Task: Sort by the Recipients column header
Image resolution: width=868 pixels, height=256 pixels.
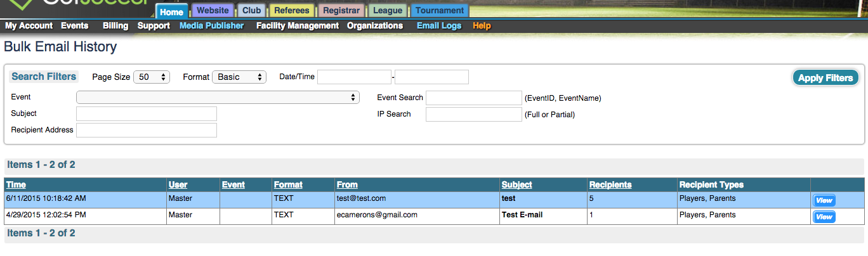Action: [x=610, y=185]
